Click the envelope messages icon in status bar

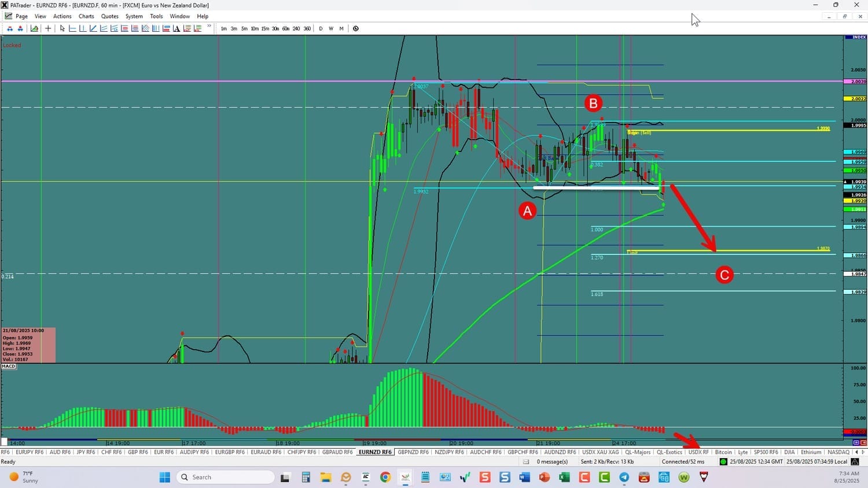tap(526, 461)
